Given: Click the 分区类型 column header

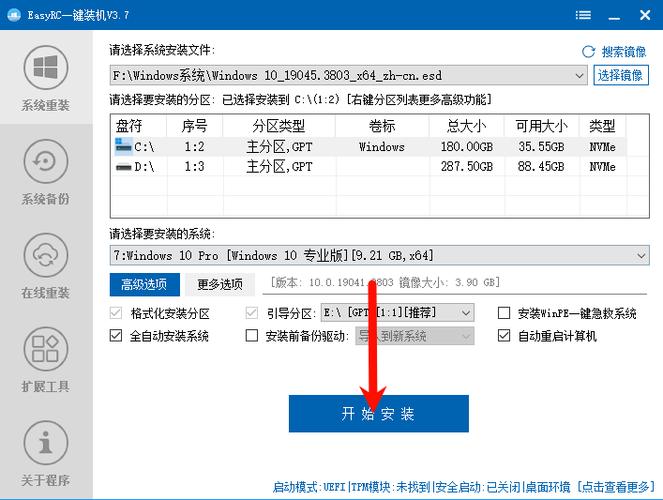Looking at the screenshot, I should (x=279, y=126).
